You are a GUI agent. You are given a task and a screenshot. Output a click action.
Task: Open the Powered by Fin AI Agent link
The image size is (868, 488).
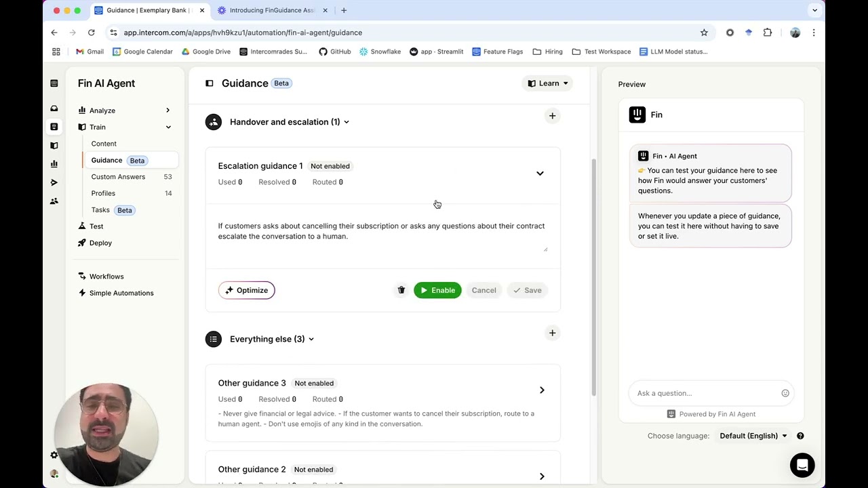tap(711, 414)
